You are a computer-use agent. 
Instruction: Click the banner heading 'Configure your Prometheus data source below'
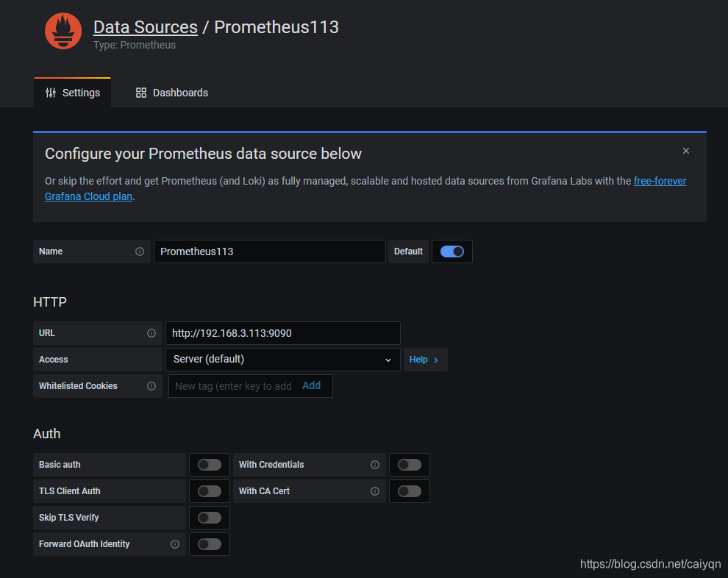(203, 154)
